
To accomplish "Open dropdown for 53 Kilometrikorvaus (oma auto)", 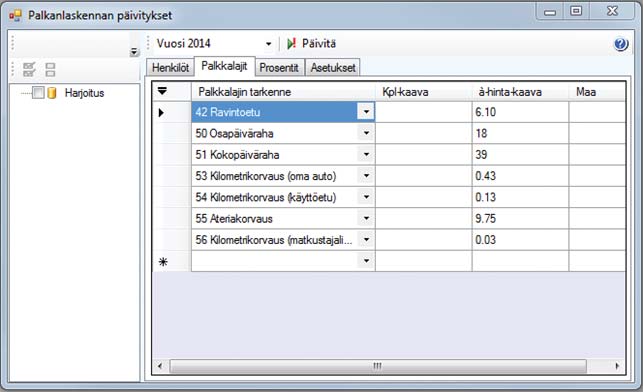I will click(x=366, y=175).
